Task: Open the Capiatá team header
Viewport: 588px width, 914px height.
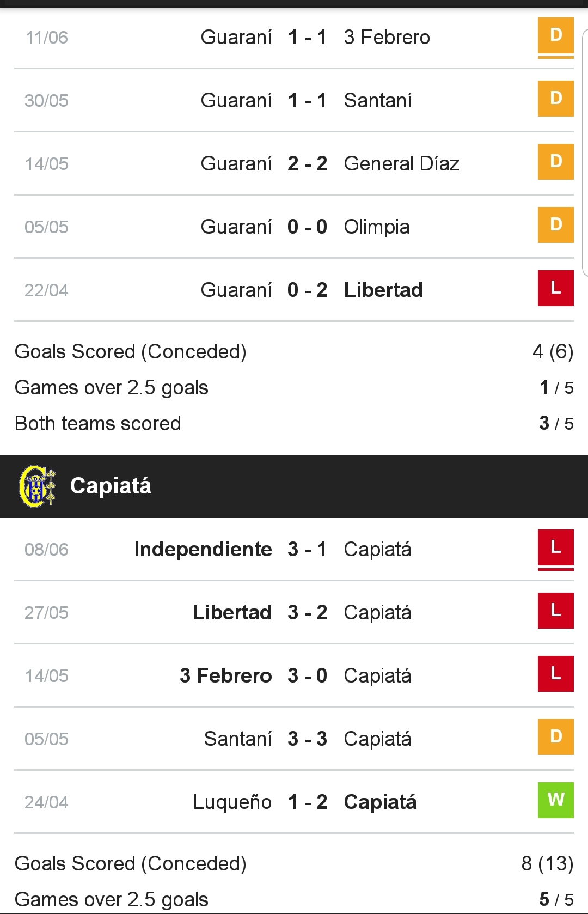Action: (x=294, y=486)
